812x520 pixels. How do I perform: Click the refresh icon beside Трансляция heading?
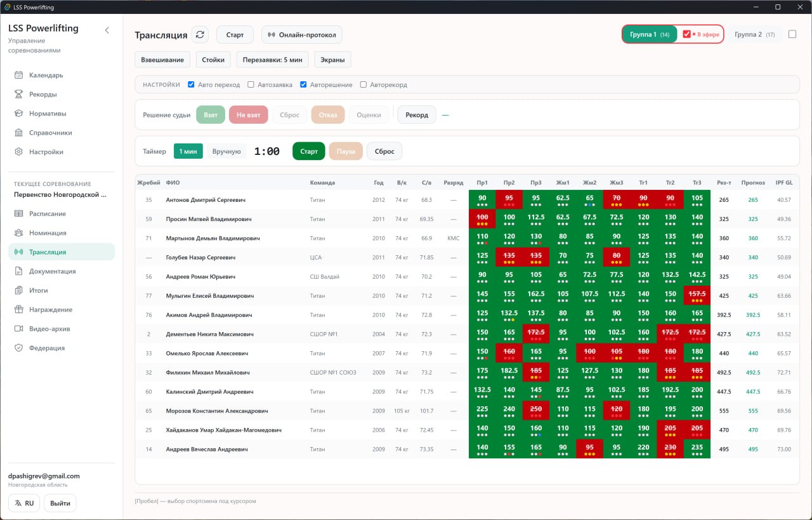click(200, 35)
